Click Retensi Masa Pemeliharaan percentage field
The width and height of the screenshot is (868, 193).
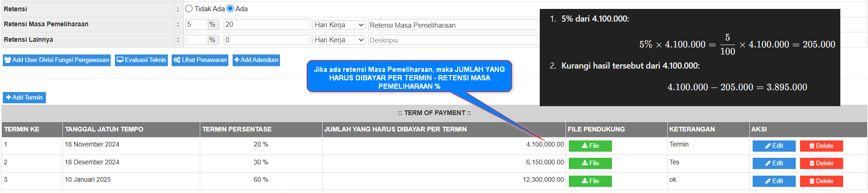tap(196, 24)
